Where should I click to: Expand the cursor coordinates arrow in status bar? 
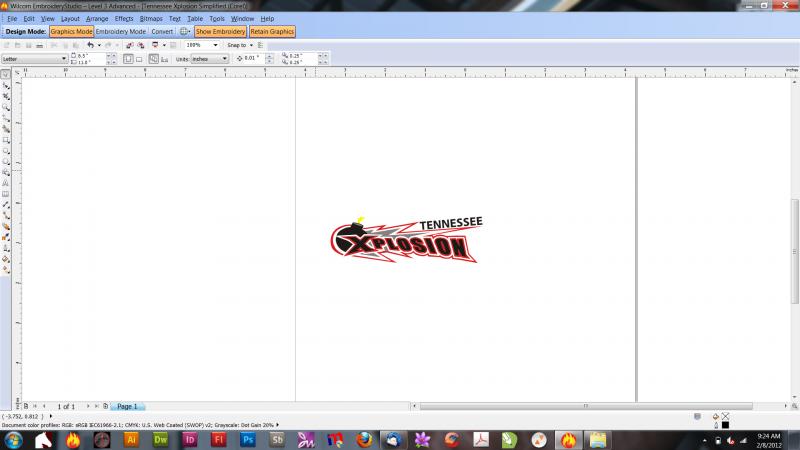pos(51,416)
